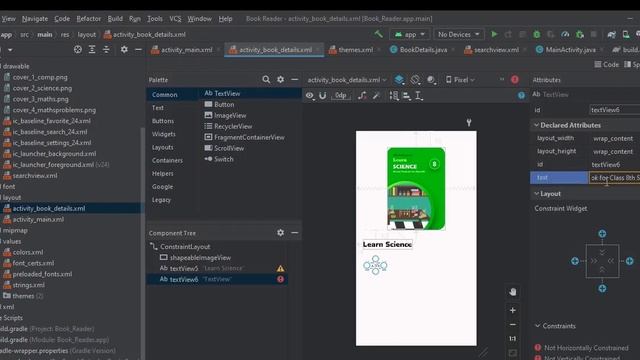Open the app run configuration dropdown
The height and width of the screenshot is (360, 640).
pos(409,34)
